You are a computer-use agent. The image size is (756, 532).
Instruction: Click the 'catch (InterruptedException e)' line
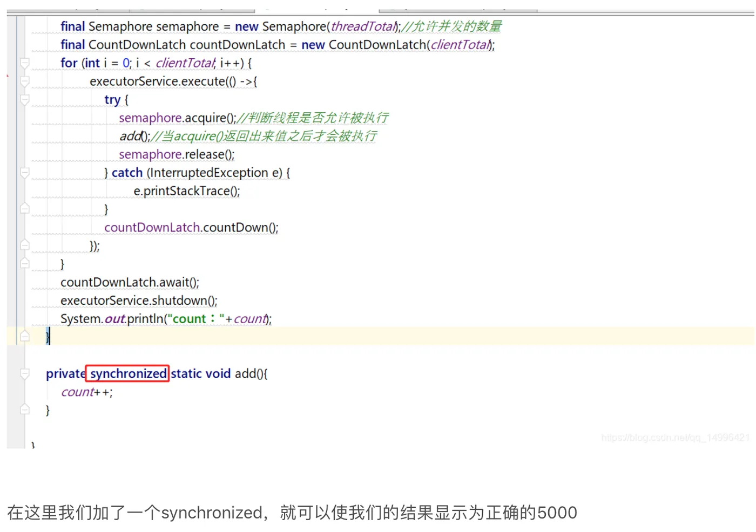tap(197, 173)
